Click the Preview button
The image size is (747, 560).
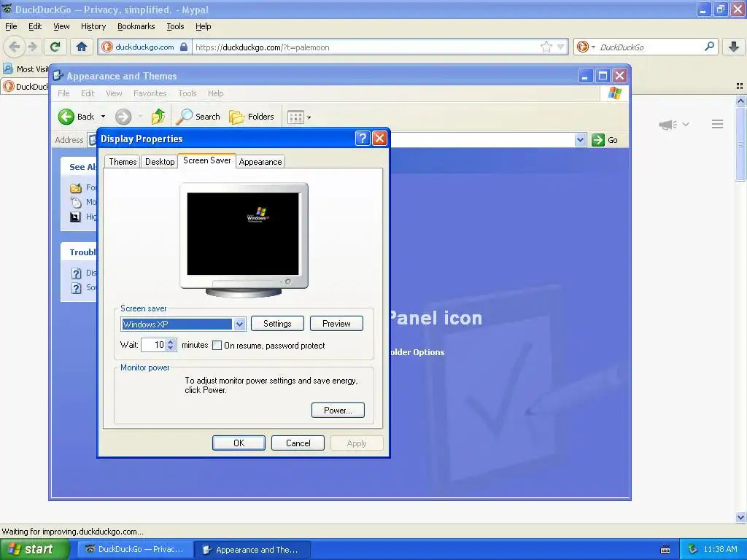pos(336,323)
